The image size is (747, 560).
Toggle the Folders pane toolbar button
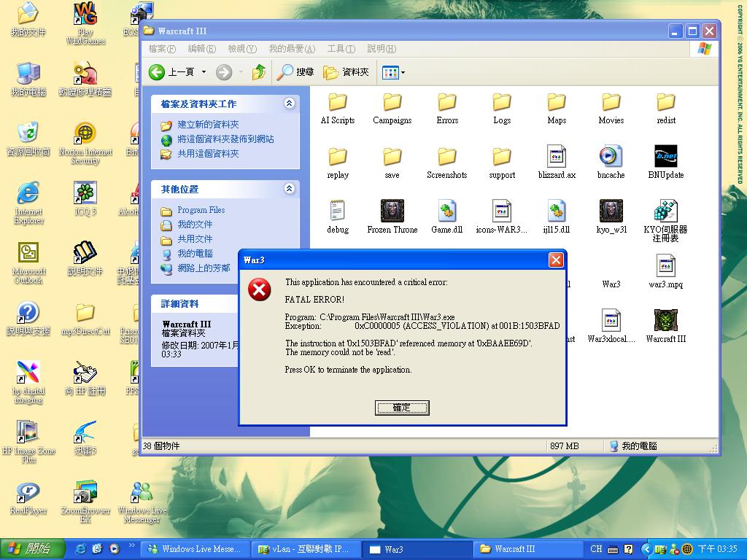347,72
